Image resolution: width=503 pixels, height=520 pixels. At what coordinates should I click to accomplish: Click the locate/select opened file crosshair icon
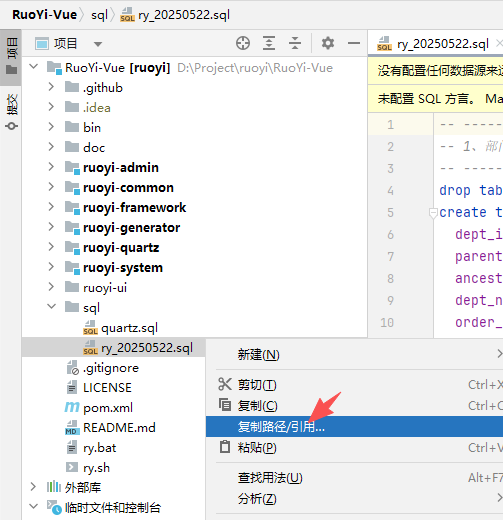(x=243, y=43)
